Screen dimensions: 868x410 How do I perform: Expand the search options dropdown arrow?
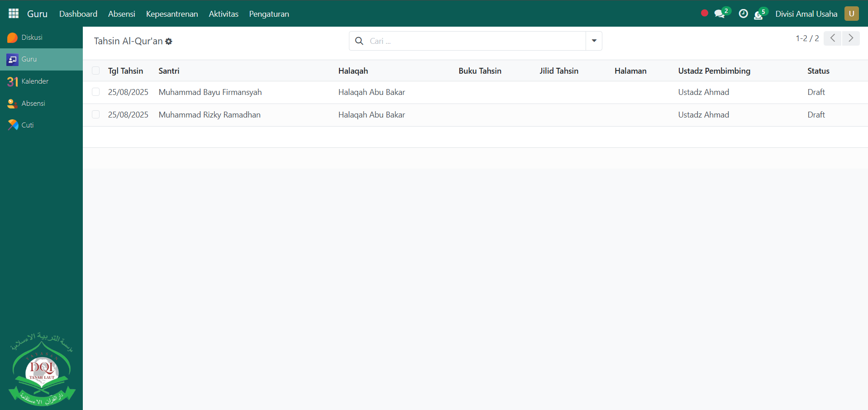594,41
